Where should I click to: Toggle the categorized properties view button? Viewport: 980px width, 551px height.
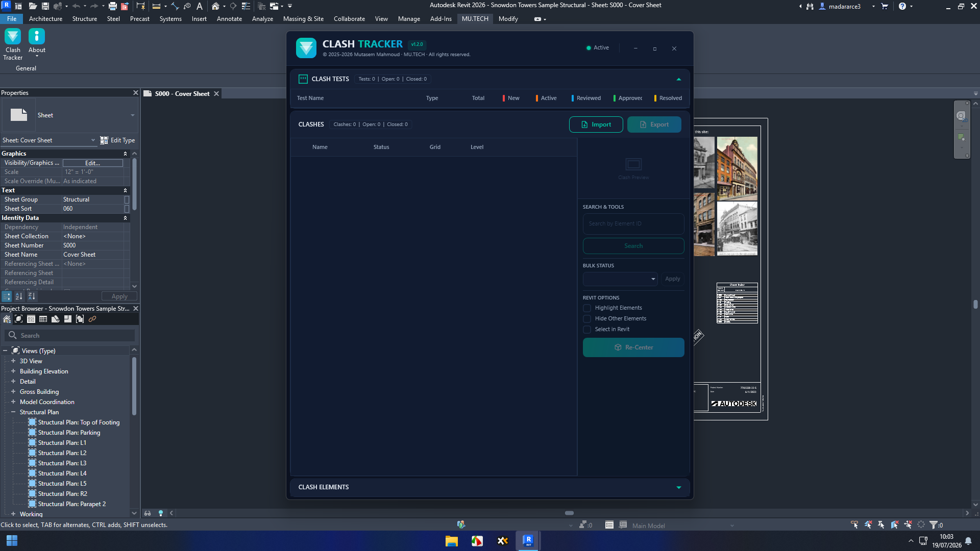(7, 296)
